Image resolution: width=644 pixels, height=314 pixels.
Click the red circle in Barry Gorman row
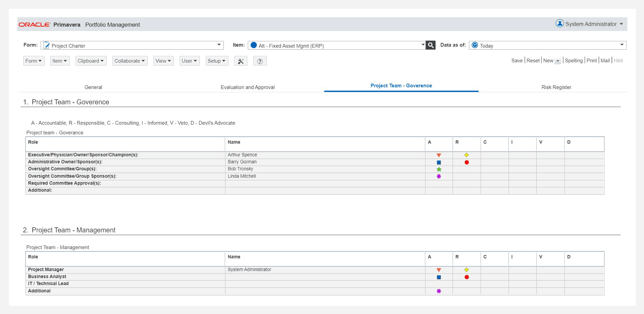click(467, 162)
